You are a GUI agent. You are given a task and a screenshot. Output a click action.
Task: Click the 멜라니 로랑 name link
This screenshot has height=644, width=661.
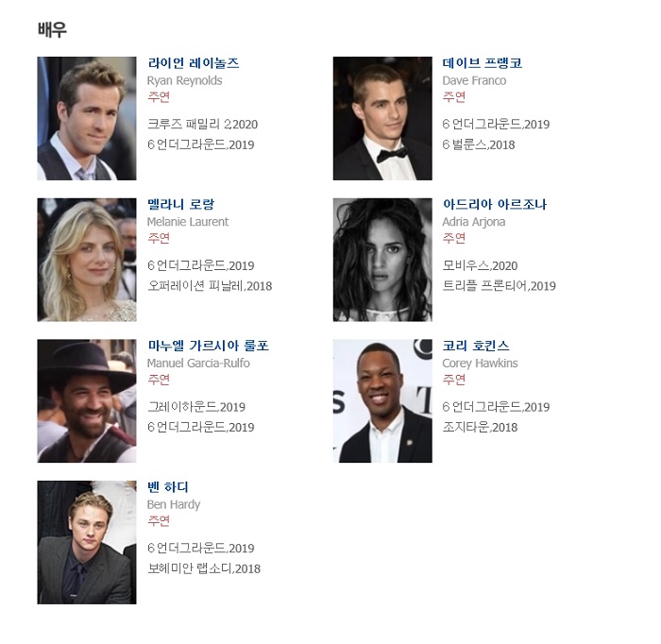(181, 204)
